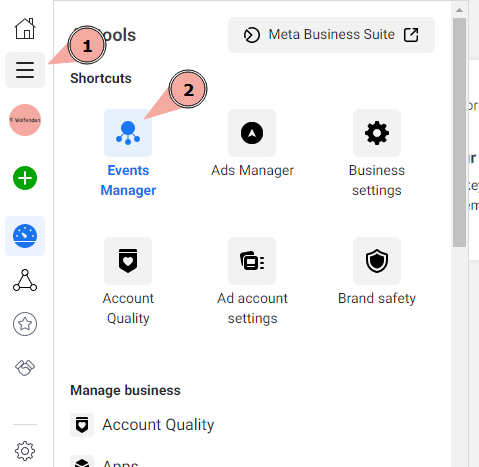The image size is (479, 467).
Task: Open the Settings gear at sidebar bottom
Action: [x=25, y=451]
